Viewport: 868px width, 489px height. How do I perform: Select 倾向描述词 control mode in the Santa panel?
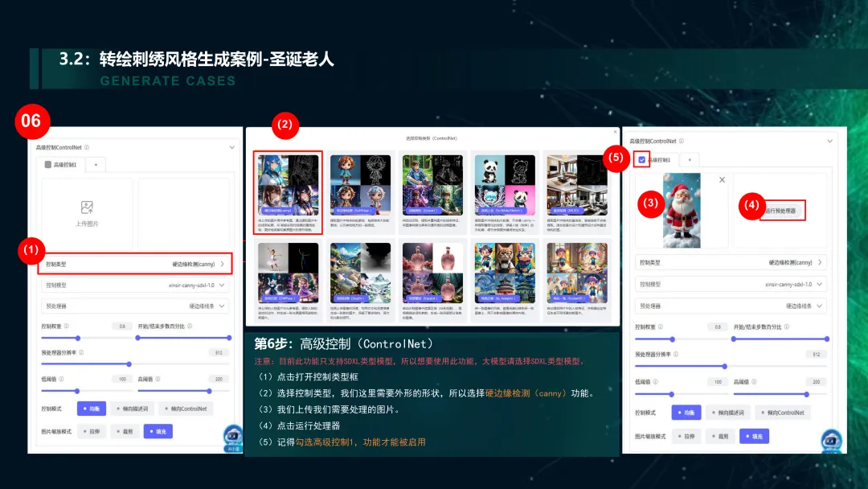(x=728, y=413)
